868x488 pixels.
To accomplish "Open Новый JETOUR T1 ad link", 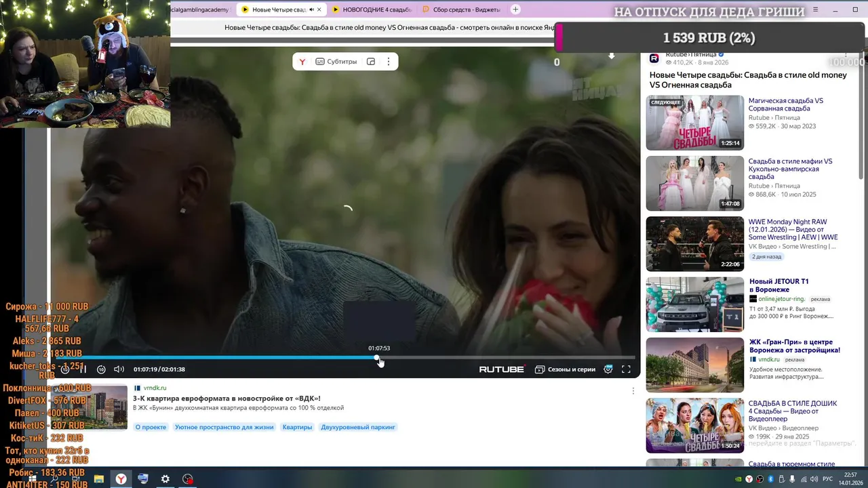I will [778, 285].
